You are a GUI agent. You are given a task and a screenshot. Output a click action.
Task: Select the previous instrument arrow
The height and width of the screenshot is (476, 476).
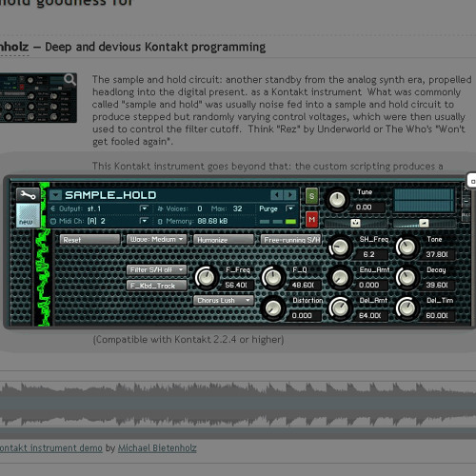277,194
